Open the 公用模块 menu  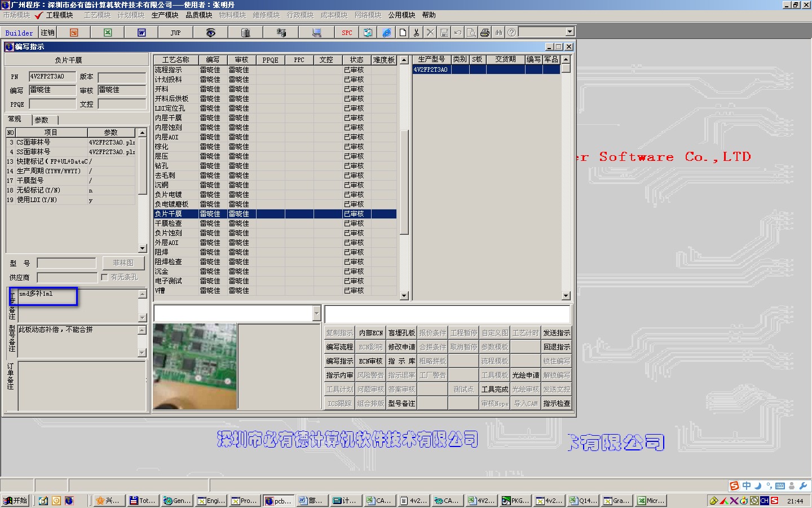pos(401,15)
